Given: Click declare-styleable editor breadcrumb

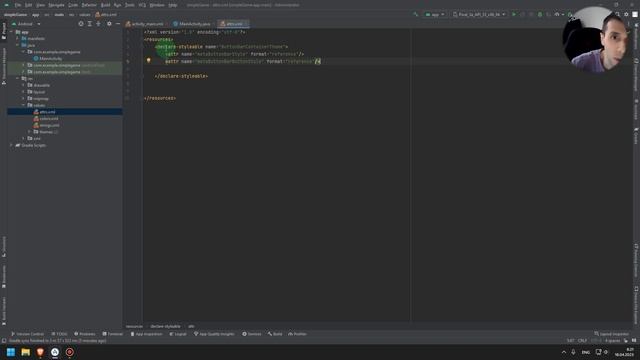Looking at the screenshot, I should (x=165, y=326).
